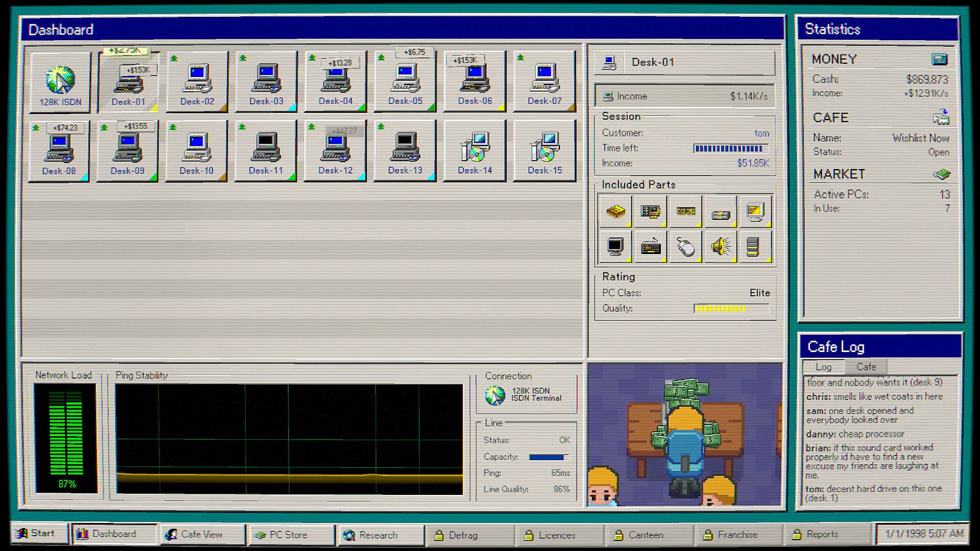Screen dimensions: 980x551
Task: Click the Quality rating bar
Action: (731, 309)
